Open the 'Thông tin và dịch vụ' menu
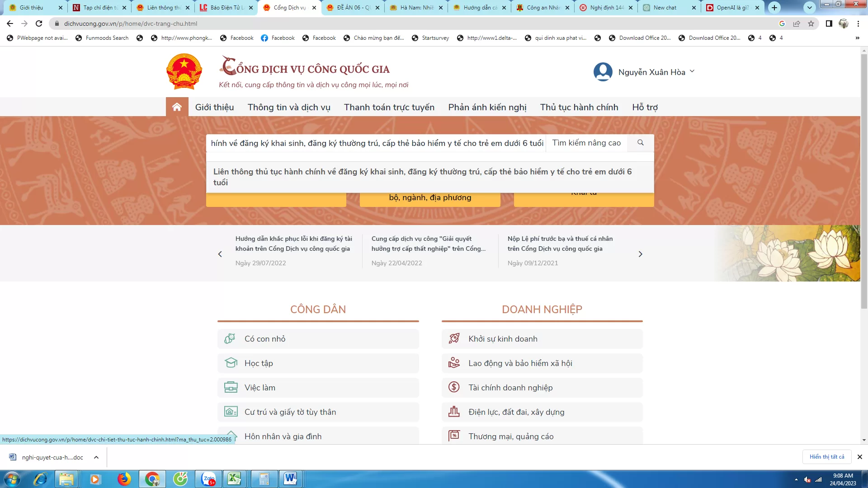This screenshot has width=868, height=488. point(289,107)
